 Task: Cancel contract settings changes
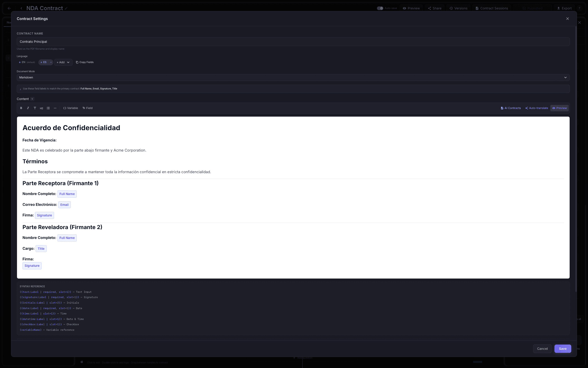pyautogui.click(x=542, y=348)
